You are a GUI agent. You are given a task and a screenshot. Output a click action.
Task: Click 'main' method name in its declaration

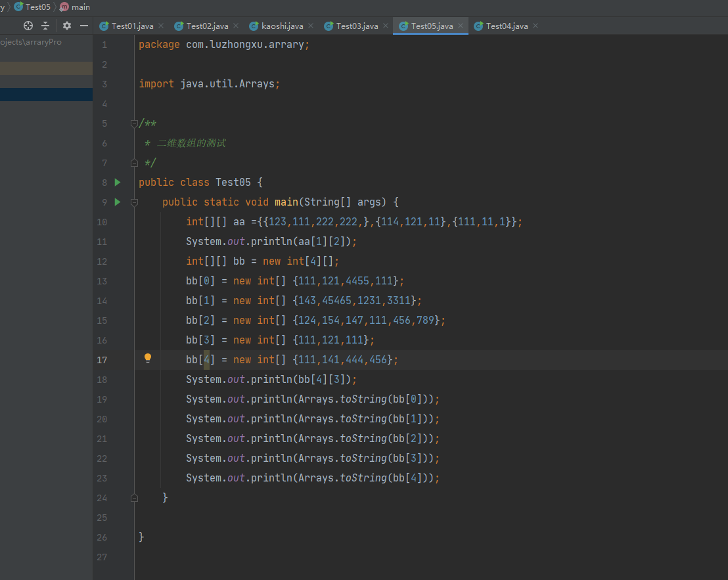tap(286, 202)
